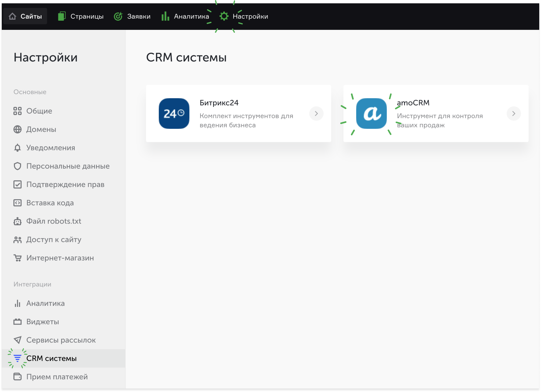Open the Аналитика tab in top bar
Viewport: 541px width, 392px height.
pos(185,16)
